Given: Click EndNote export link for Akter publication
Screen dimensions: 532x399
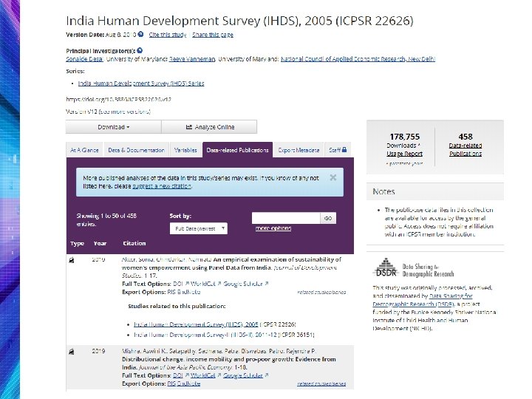Looking at the screenshot, I should 188,292.
